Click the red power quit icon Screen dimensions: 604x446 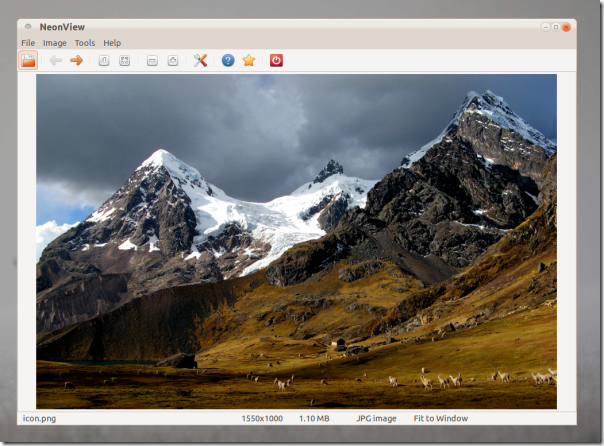pos(276,60)
